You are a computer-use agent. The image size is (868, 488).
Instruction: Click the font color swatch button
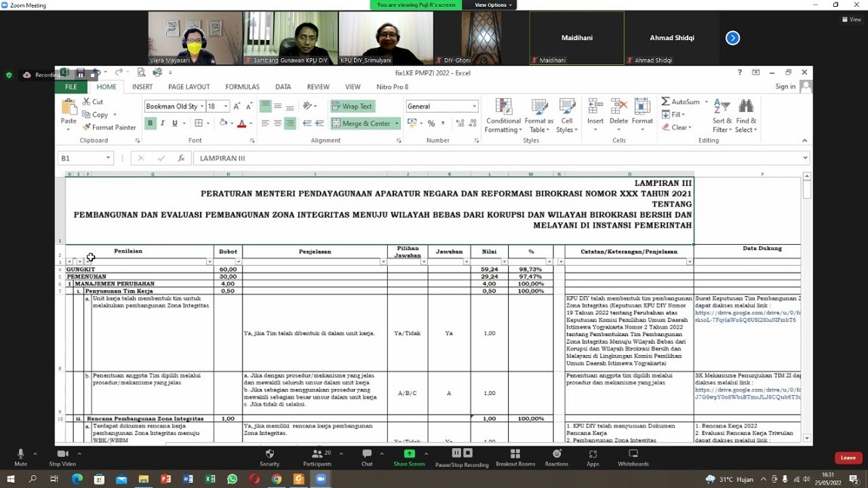242,123
